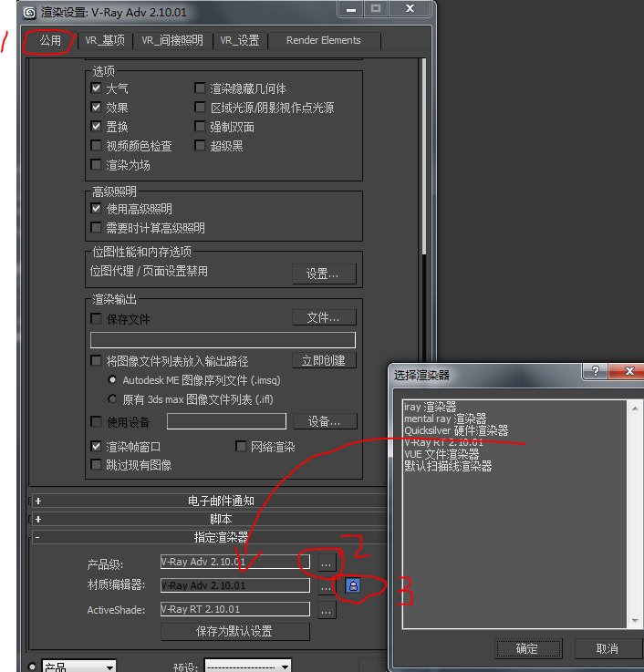Select Quicksilver 硬件渲染器

pos(456,429)
